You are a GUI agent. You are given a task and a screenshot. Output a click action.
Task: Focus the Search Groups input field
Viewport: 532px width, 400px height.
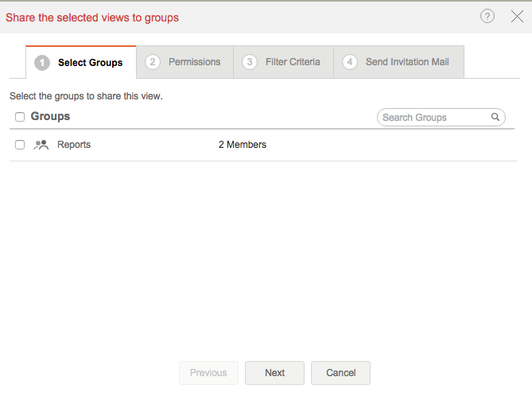433,118
